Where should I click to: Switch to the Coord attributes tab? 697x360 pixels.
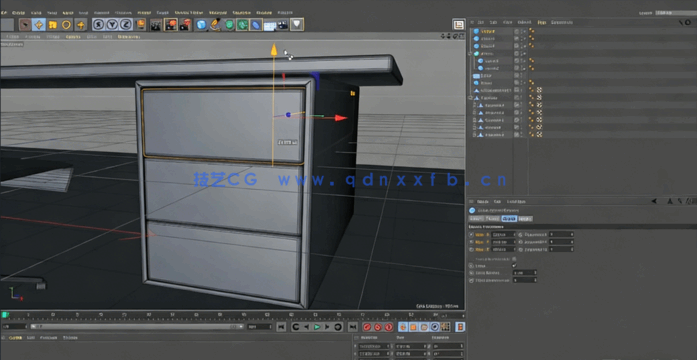[493, 219]
